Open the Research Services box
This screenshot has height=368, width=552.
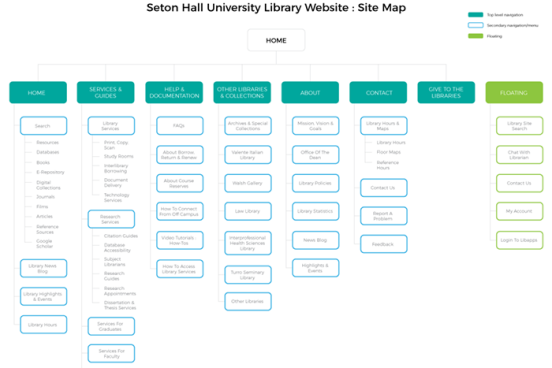111,219
